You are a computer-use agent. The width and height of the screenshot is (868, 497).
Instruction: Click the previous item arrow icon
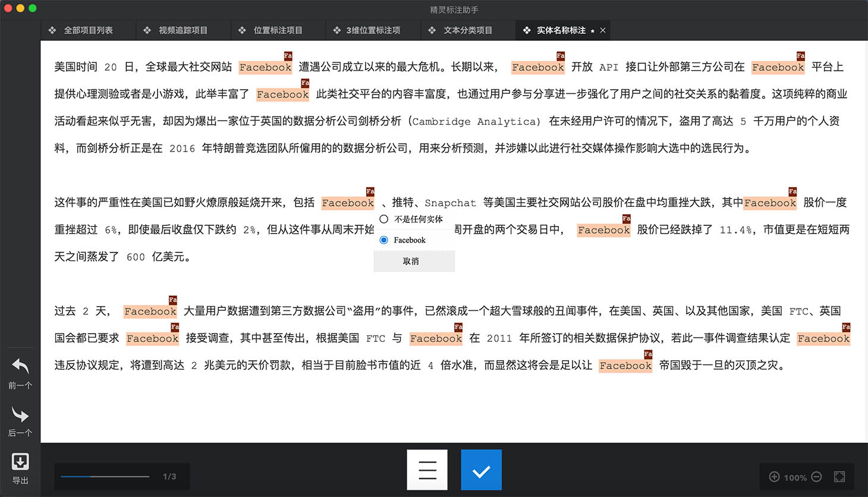click(20, 366)
